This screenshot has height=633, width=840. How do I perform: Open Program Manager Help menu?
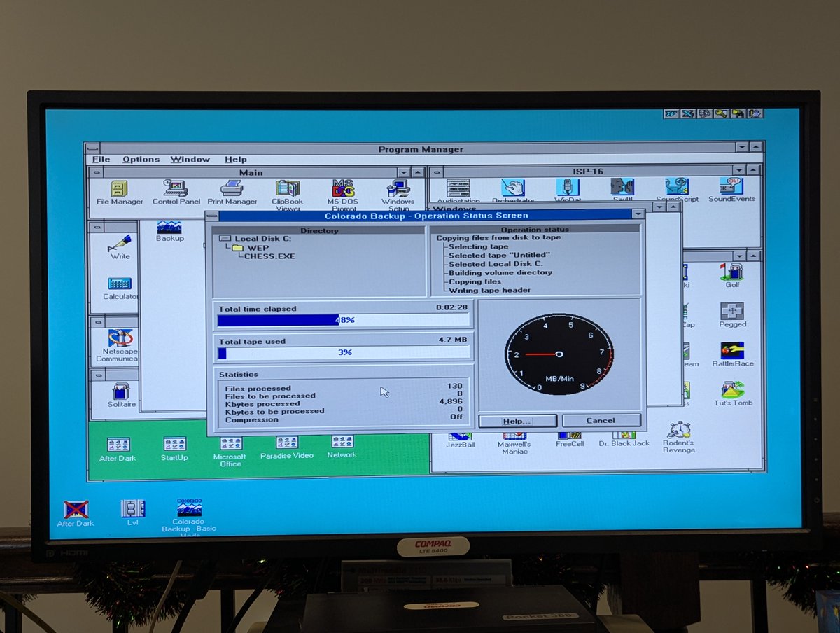(x=236, y=159)
